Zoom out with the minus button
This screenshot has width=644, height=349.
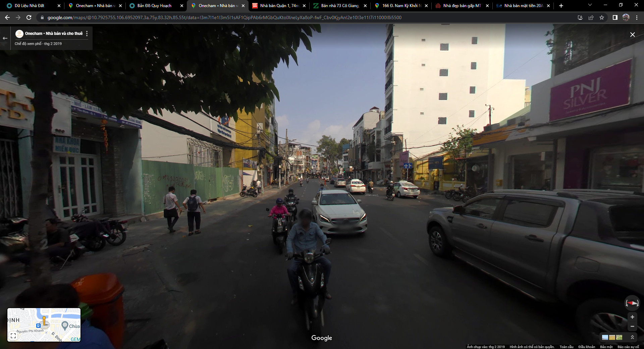click(632, 327)
